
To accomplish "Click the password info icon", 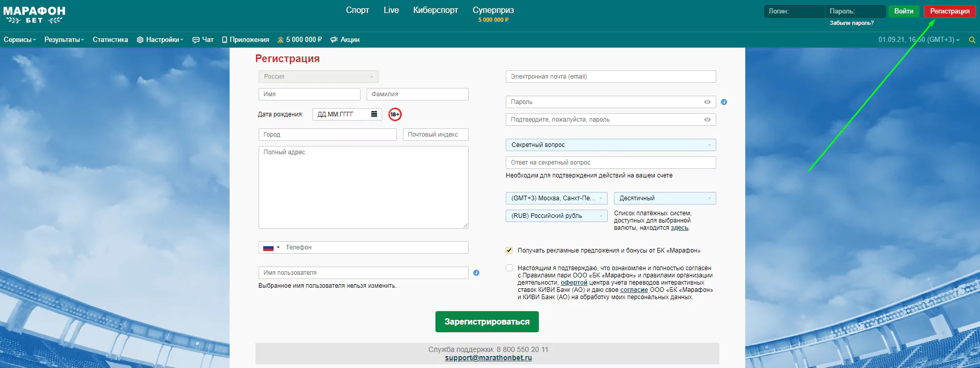I will [x=724, y=102].
